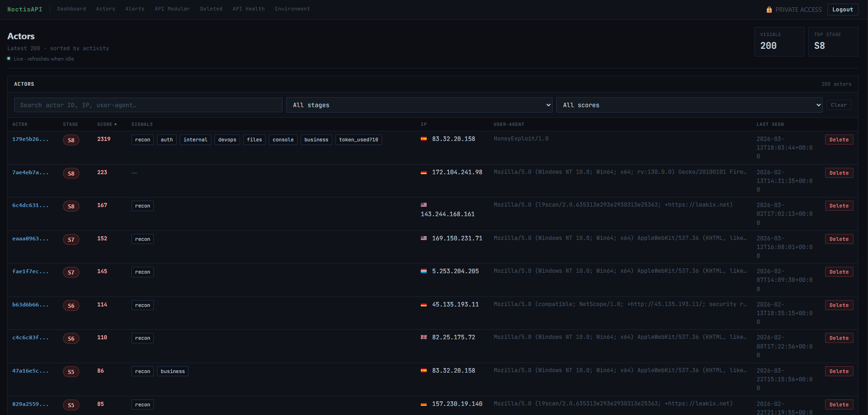Open actor 6c4dc631 link
Image resolution: width=868 pixels, height=415 pixels.
30,205
